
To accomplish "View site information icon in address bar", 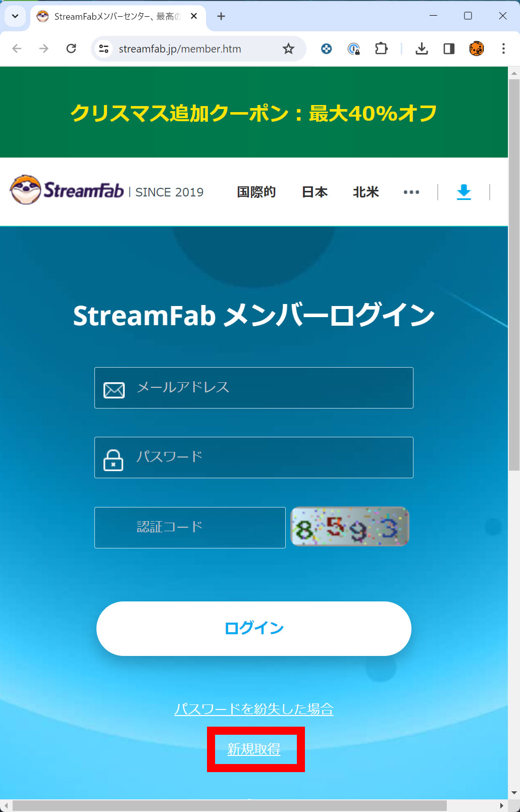I will pos(103,49).
